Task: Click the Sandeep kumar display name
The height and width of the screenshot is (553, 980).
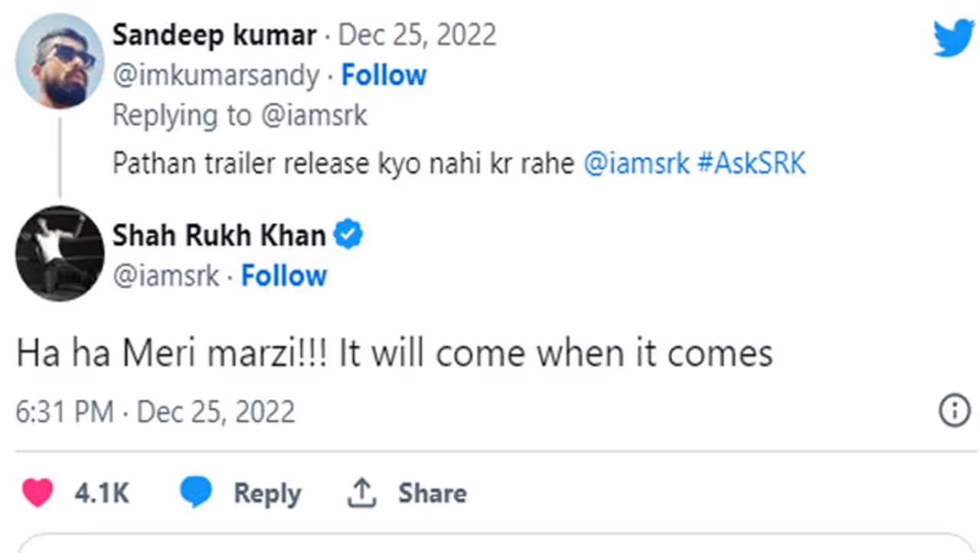Action: (214, 35)
